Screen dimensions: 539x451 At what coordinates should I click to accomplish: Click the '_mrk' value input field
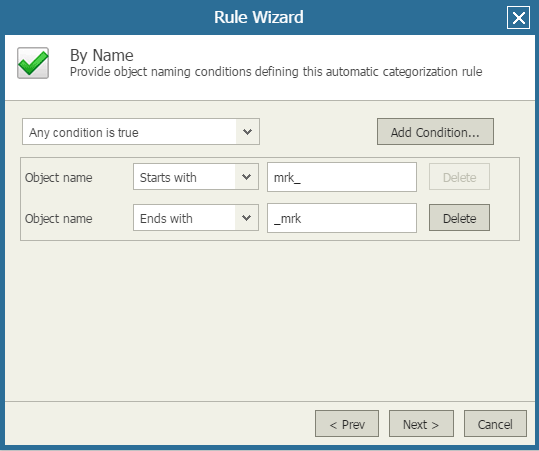(342, 218)
